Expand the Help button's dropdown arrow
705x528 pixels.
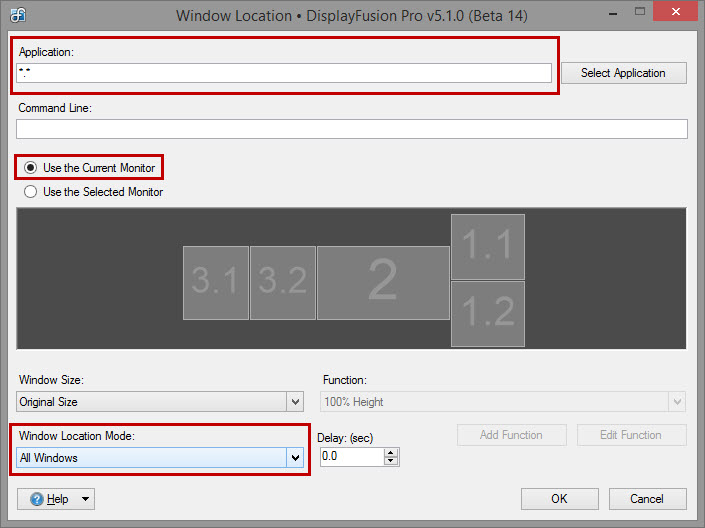click(x=86, y=499)
